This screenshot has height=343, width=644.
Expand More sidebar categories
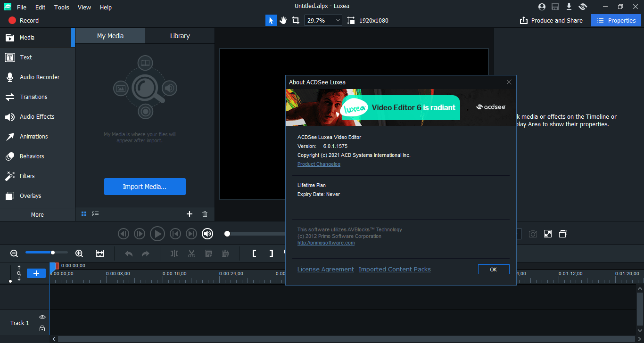point(37,214)
